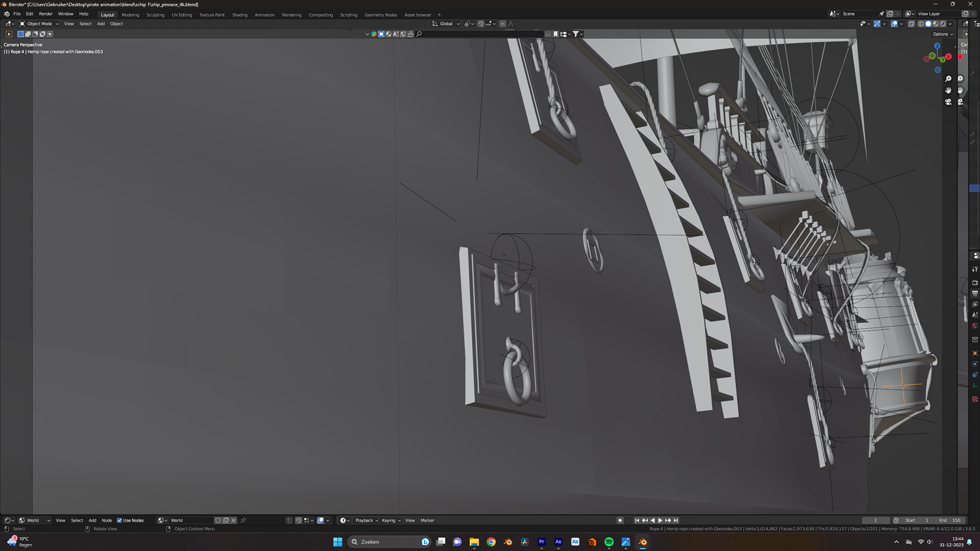
Task: Toggle X-ray display icon
Action: pyautogui.click(x=911, y=24)
